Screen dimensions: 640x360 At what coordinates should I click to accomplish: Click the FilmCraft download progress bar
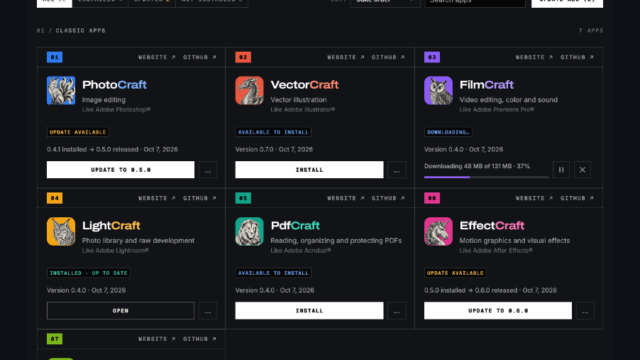point(486,177)
